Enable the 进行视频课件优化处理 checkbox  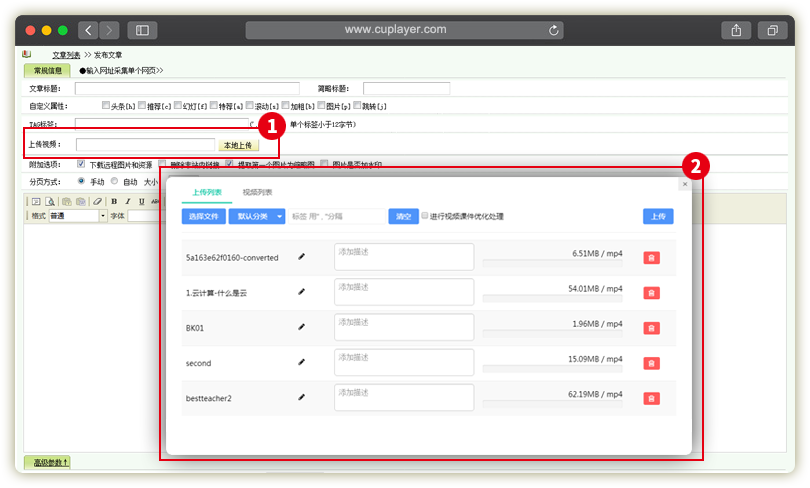click(426, 216)
